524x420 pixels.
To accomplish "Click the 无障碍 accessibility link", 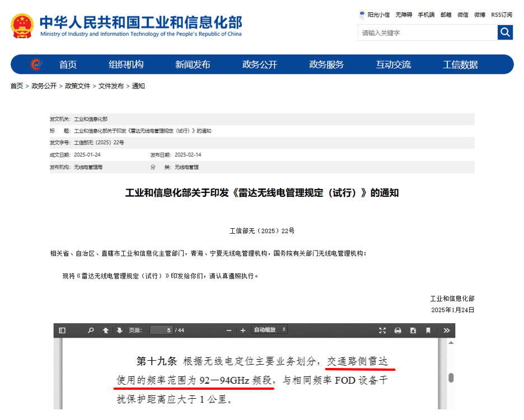I will pos(403,15).
